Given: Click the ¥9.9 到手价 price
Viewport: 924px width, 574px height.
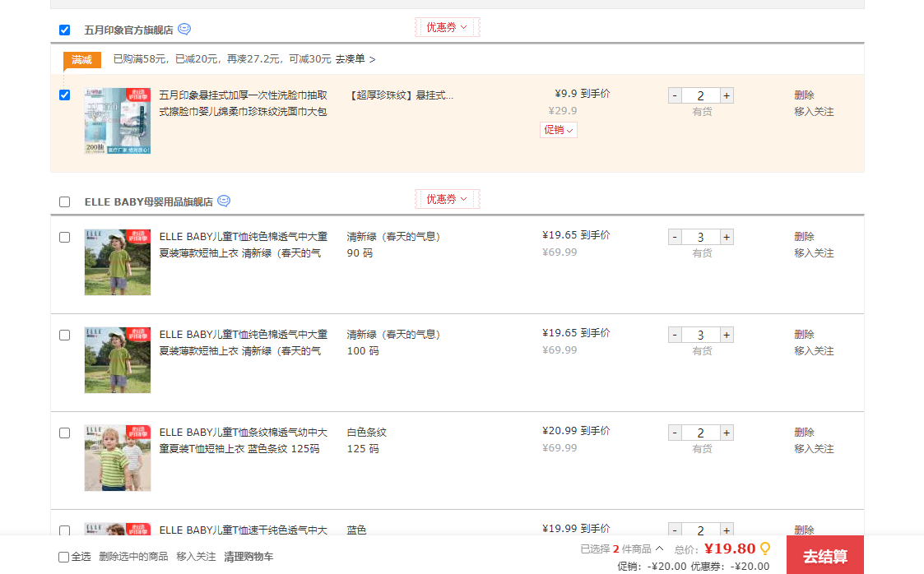Looking at the screenshot, I should [583, 94].
